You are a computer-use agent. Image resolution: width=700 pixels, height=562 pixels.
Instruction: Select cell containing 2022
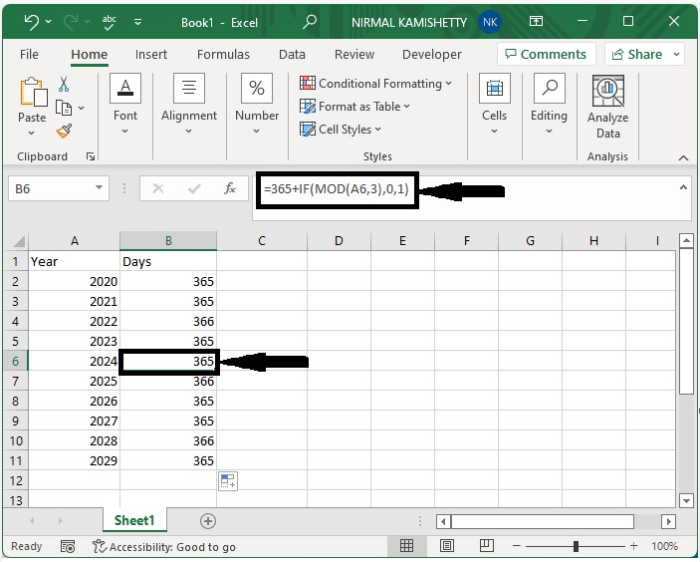click(x=74, y=321)
